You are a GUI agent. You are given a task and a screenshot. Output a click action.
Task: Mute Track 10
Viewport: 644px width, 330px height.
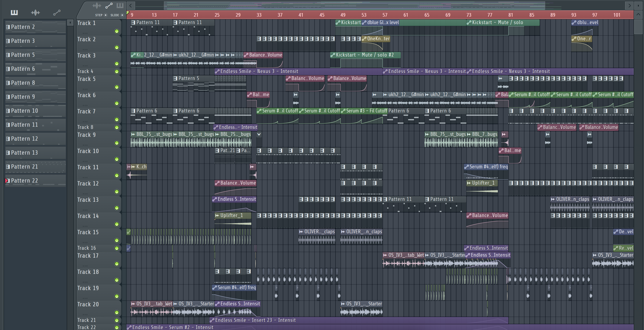(x=116, y=159)
